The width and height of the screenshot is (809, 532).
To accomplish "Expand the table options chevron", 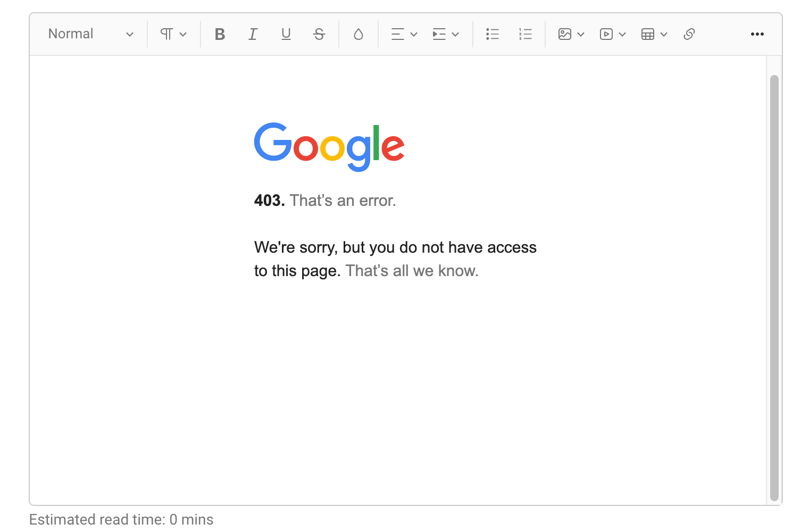I will (664, 35).
